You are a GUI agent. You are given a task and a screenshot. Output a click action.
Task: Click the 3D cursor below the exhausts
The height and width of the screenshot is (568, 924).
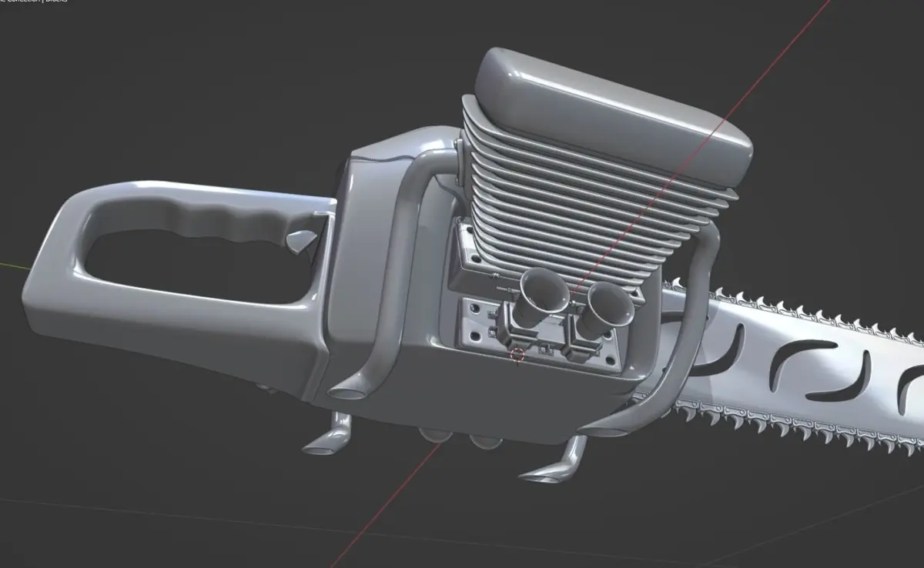pos(517,355)
